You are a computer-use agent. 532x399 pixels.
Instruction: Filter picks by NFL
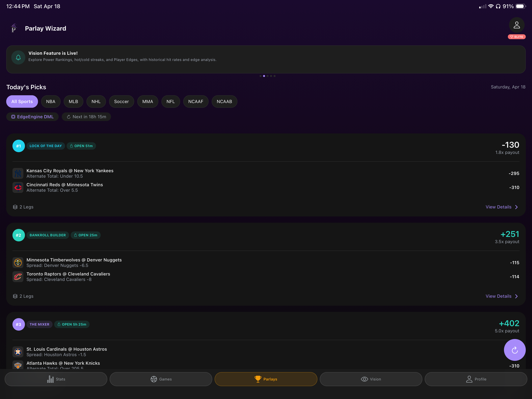coord(171,102)
